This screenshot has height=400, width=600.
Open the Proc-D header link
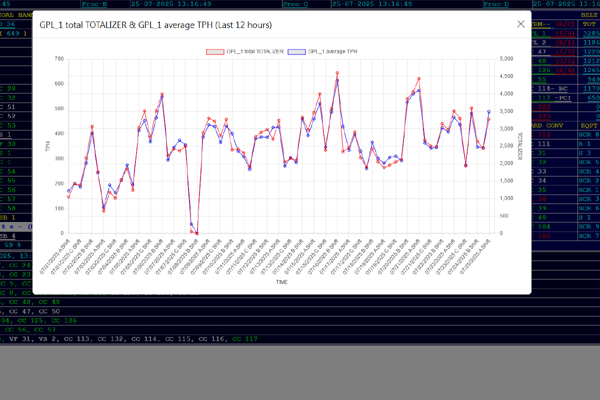496,4
